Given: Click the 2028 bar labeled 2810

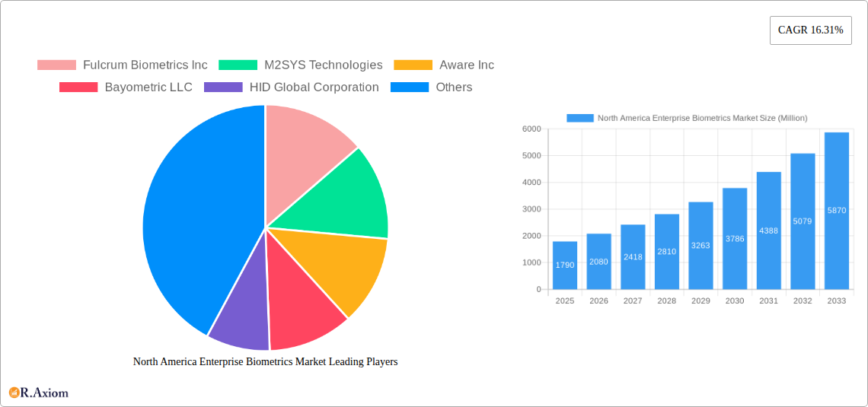Looking at the screenshot, I should 667,252.
